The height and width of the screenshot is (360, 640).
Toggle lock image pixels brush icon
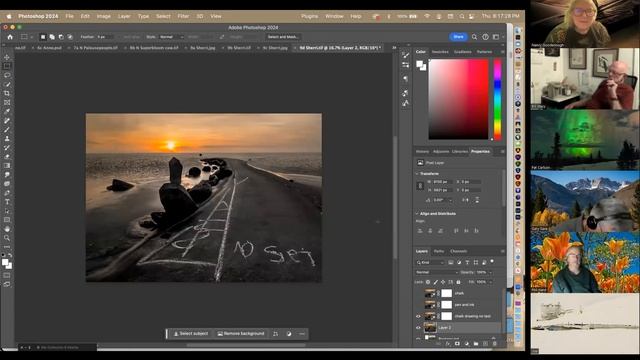tap(436, 282)
